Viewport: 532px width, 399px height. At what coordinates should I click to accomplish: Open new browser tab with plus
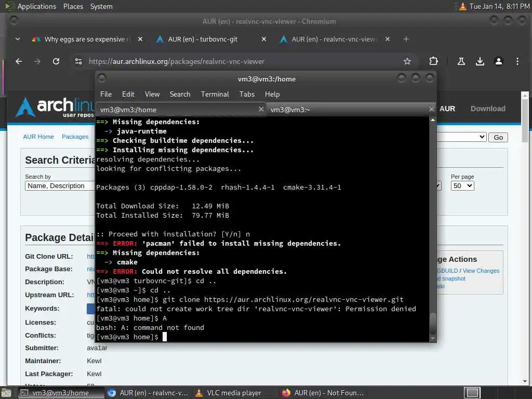406,39
